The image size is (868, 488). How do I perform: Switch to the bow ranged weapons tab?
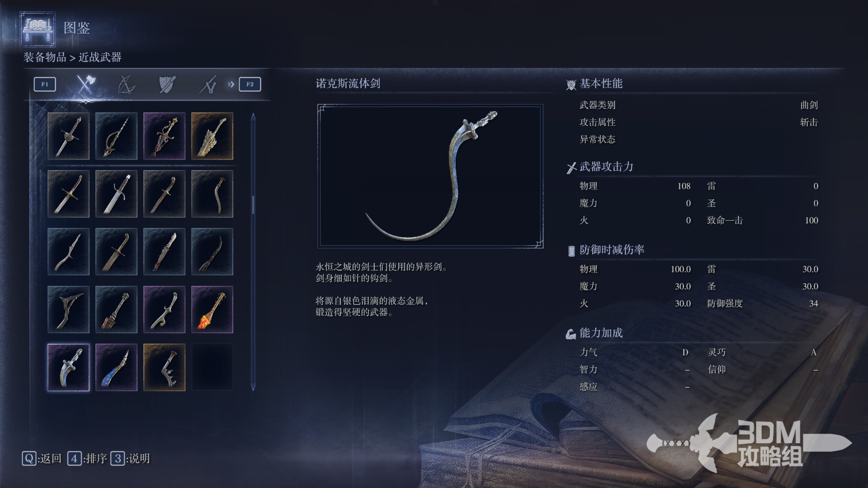point(126,84)
